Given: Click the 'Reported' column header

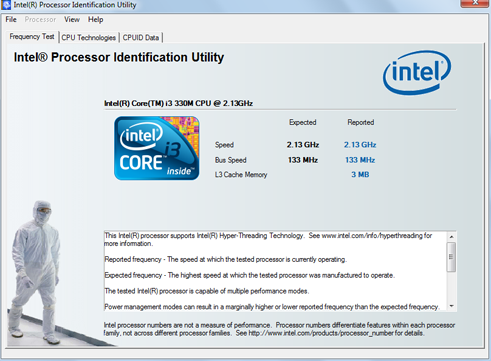Looking at the screenshot, I should coord(361,122).
